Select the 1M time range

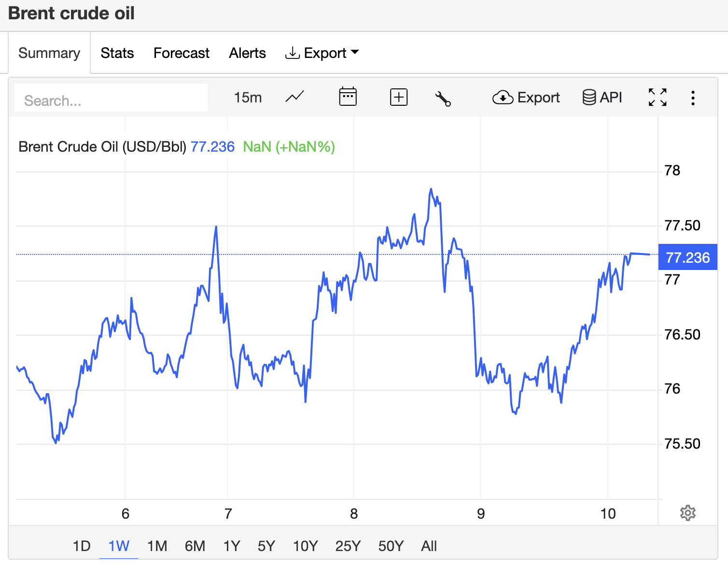157,546
